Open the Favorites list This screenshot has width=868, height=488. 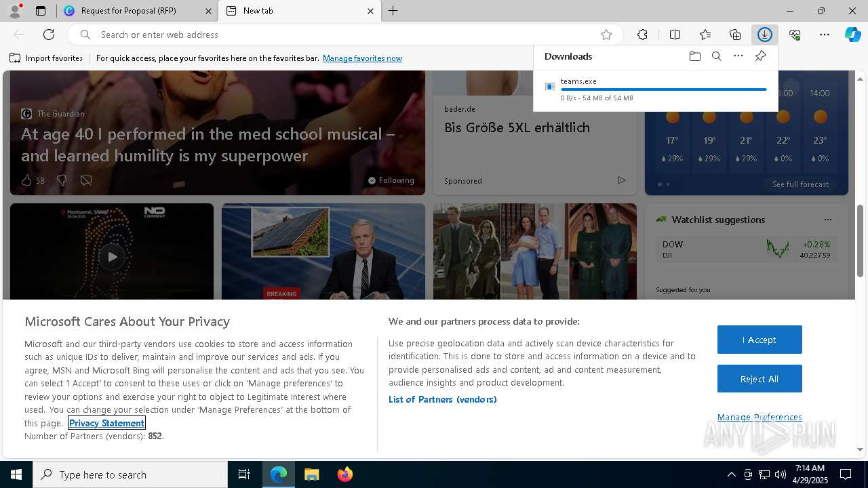pyautogui.click(x=705, y=35)
